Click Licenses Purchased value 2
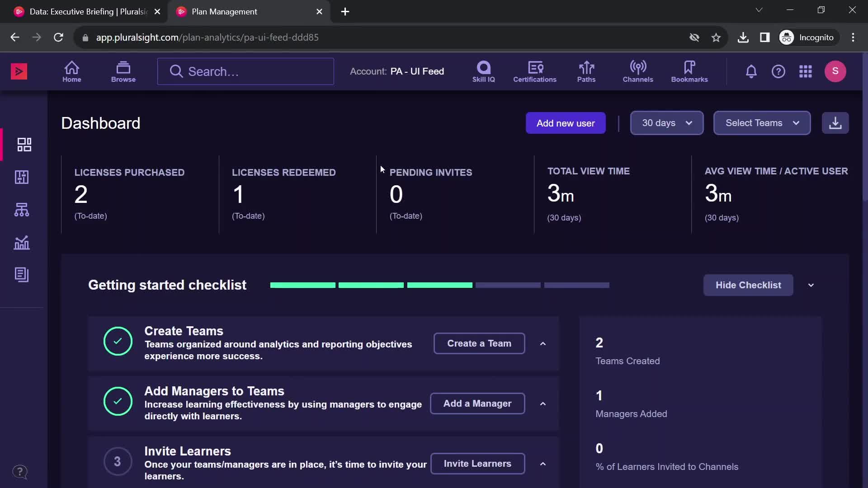868x488 pixels. click(80, 195)
